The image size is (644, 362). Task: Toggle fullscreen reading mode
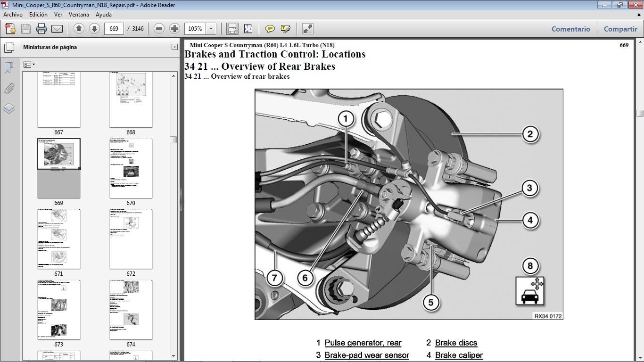pyautogui.click(x=307, y=28)
